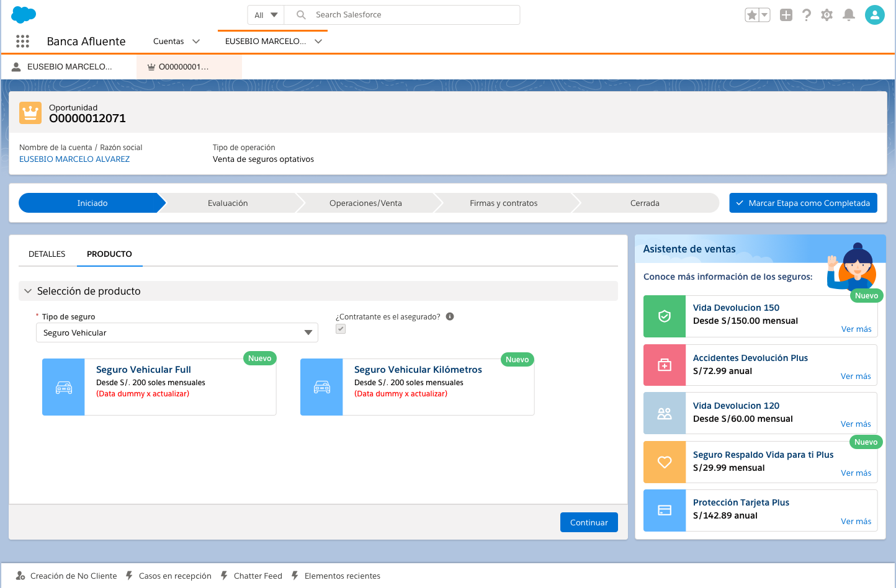Click the Creación de No Cliente icon

pos(20,576)
